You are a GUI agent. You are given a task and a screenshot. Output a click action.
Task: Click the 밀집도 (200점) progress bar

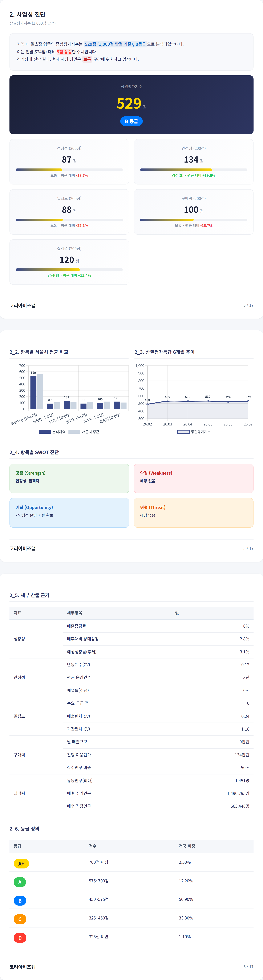(69, 220)
